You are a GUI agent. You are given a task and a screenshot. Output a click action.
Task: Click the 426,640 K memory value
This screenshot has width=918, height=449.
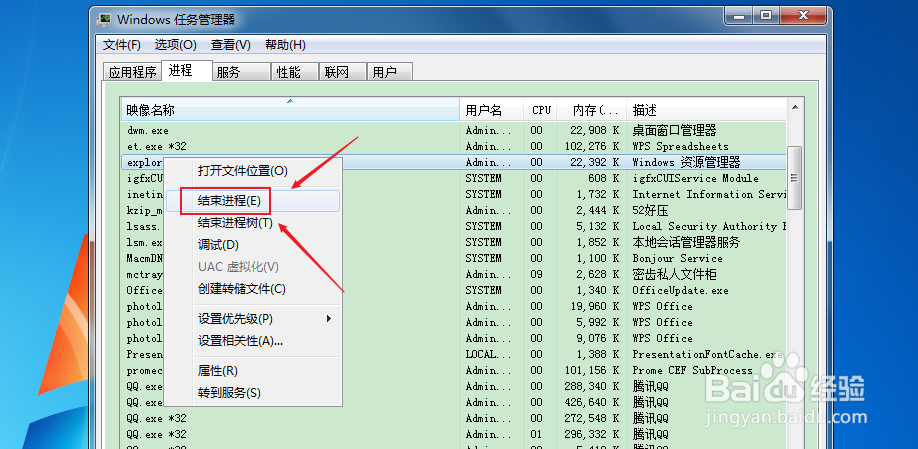(593, 402)
